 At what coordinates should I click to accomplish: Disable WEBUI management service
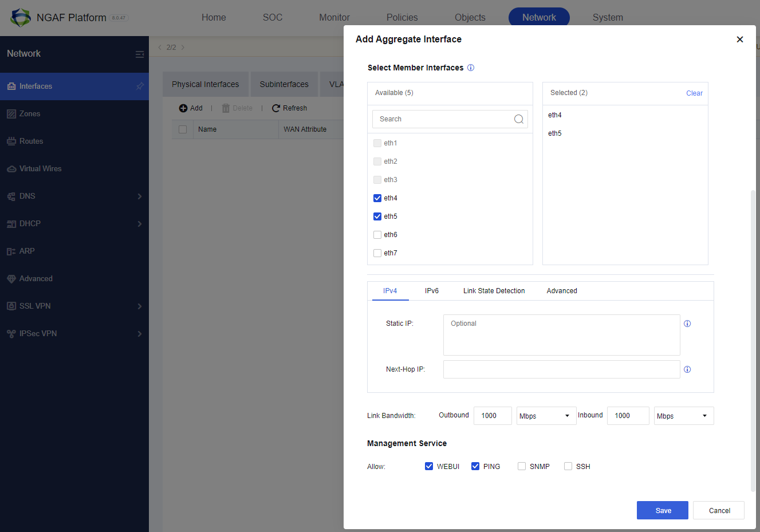[429, 466]
